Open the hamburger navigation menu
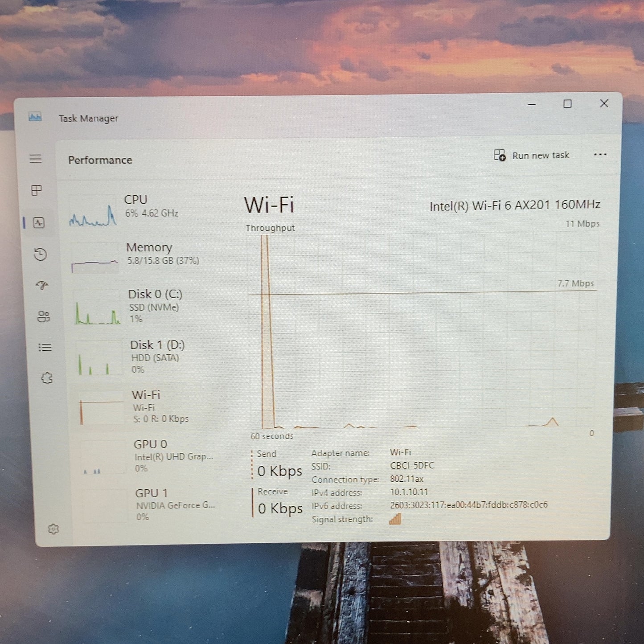 [x=36, y=159]
